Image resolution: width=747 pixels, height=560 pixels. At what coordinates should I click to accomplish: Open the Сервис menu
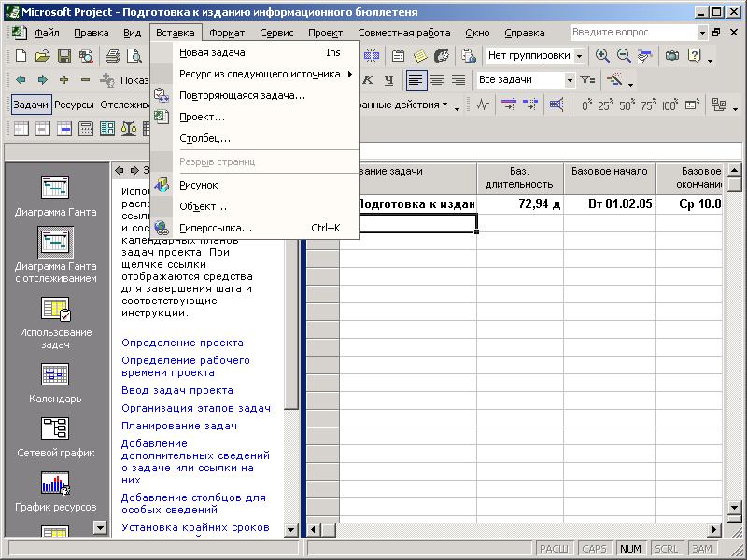[276, 33]
